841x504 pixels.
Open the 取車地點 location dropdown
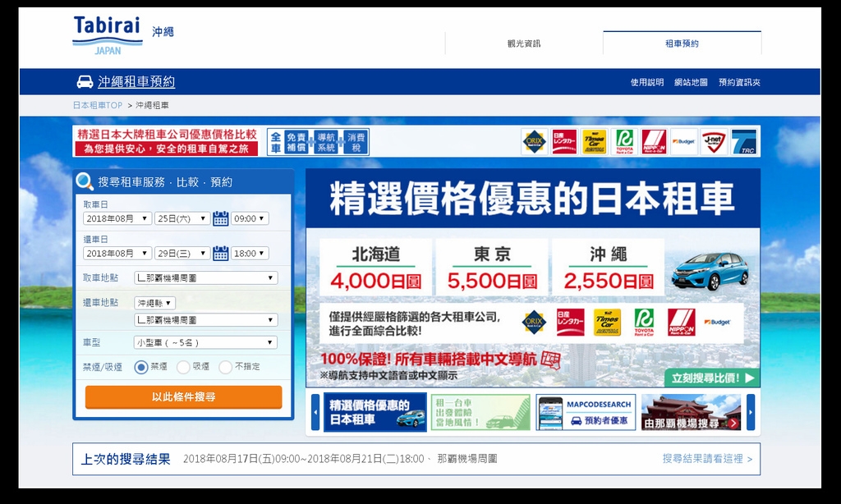[x=206, y=277]
